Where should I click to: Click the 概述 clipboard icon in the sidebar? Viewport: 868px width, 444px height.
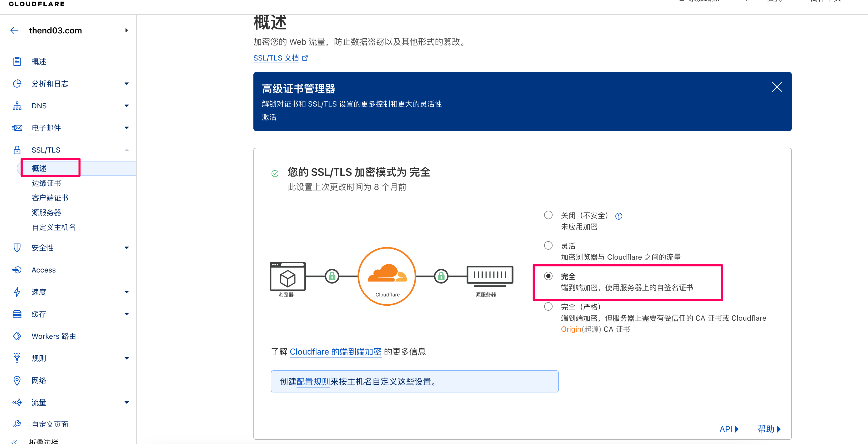click(x=17, y=61)
